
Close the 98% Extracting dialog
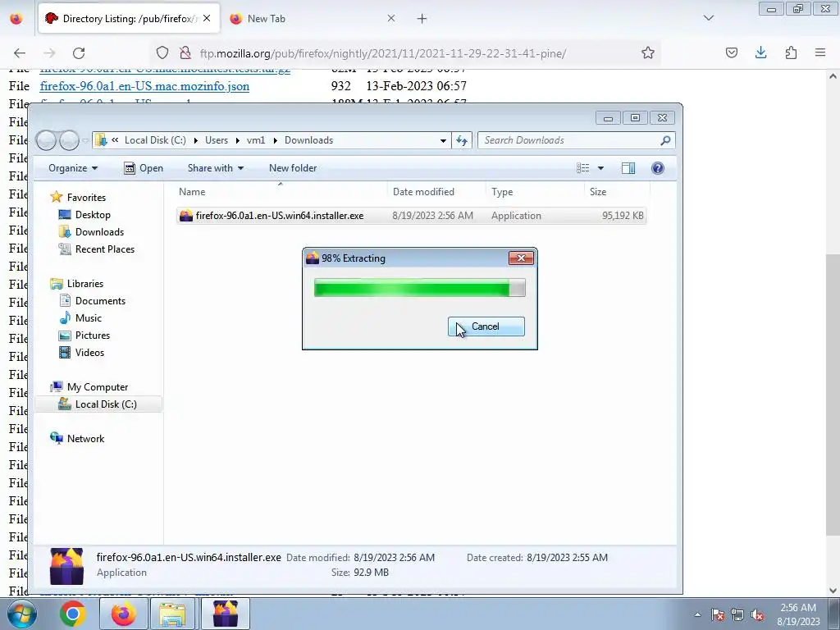point(521,258)
